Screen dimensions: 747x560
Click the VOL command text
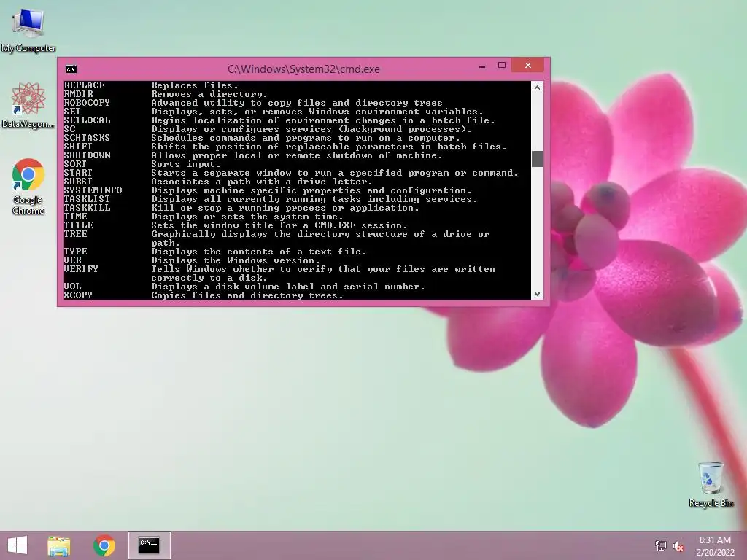[72, 287]
